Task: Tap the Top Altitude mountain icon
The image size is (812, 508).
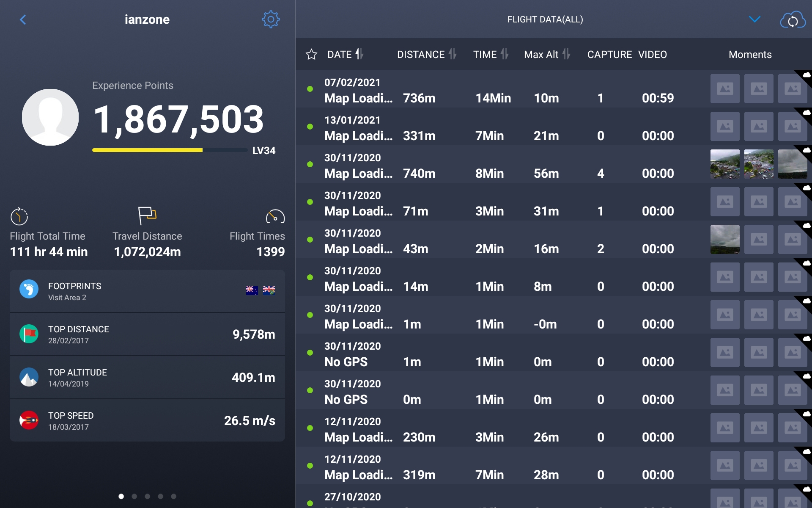Action: tap(29, 377)
